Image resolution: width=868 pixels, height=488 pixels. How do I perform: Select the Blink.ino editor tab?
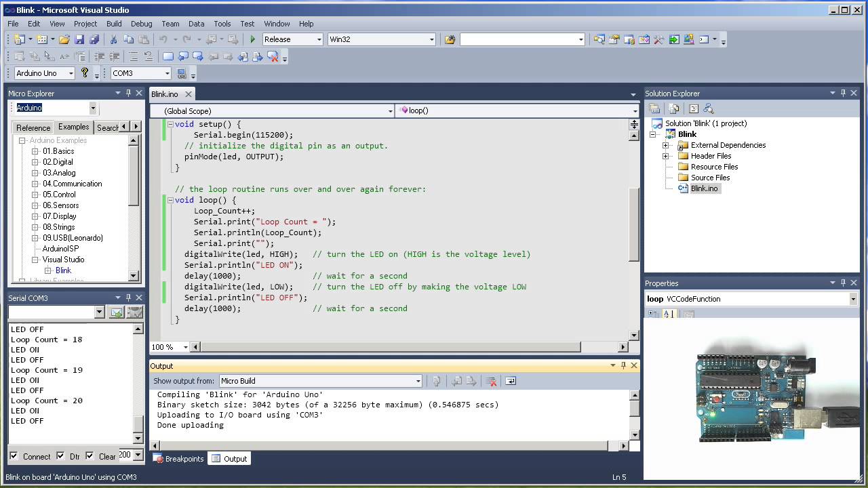pyautogui.click(x=165, y=94)
